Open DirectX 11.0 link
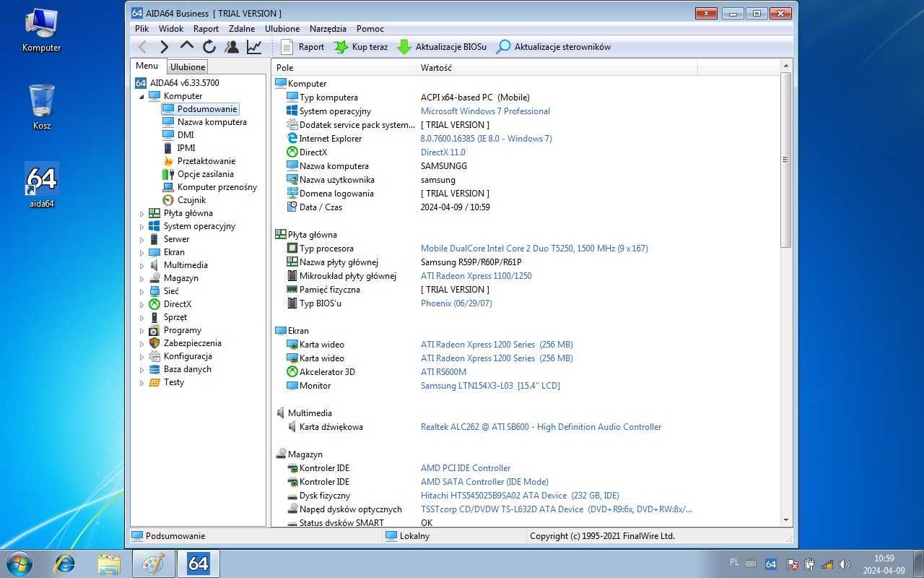 [x=443, y=152]
